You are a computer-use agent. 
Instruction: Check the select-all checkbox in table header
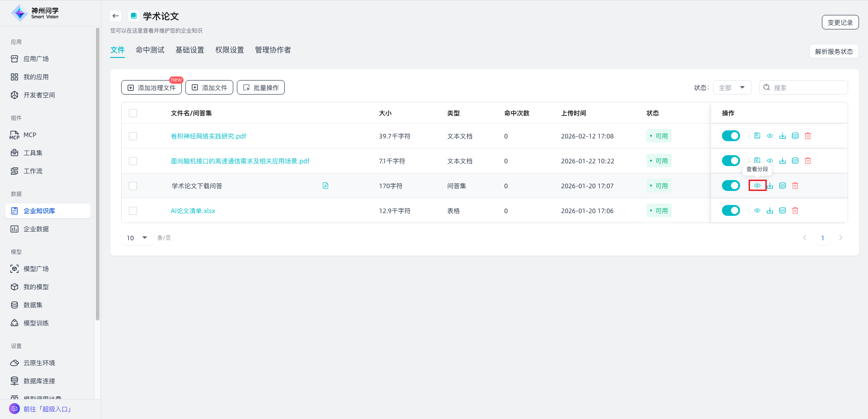click(x=133, y=113)
